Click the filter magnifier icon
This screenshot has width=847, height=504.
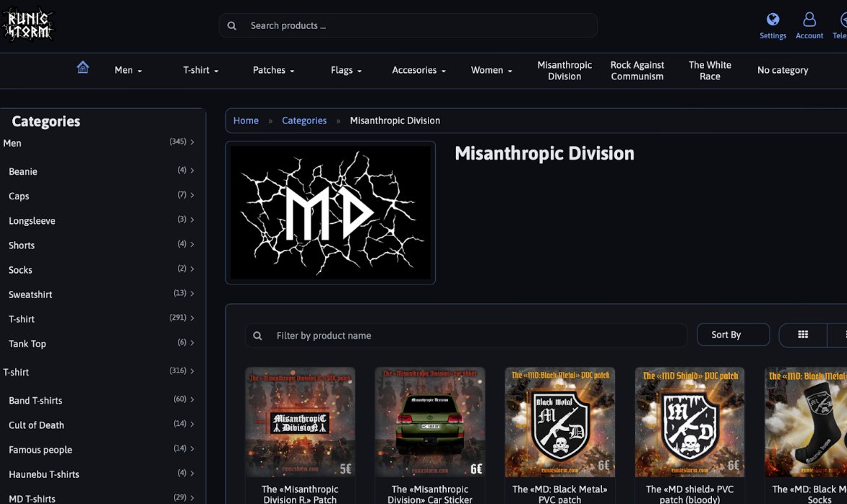tap(258, 336)
